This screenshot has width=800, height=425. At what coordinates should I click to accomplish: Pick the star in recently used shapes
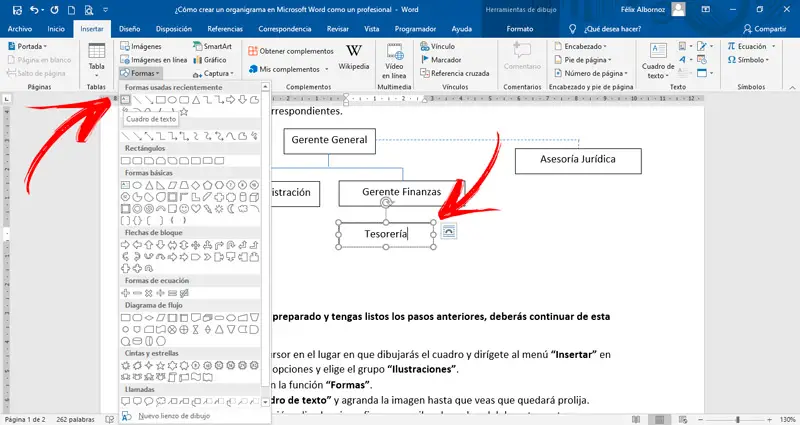pos(184,111)
